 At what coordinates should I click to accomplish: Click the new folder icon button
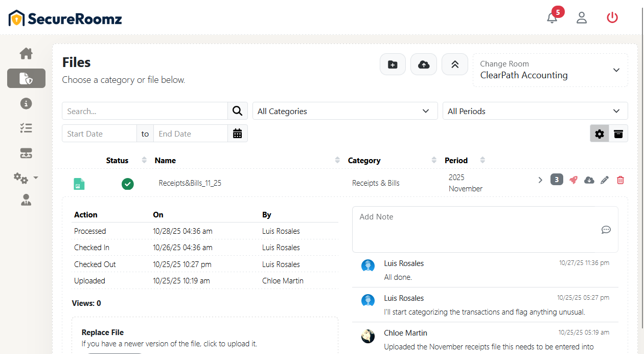(393, 64)
